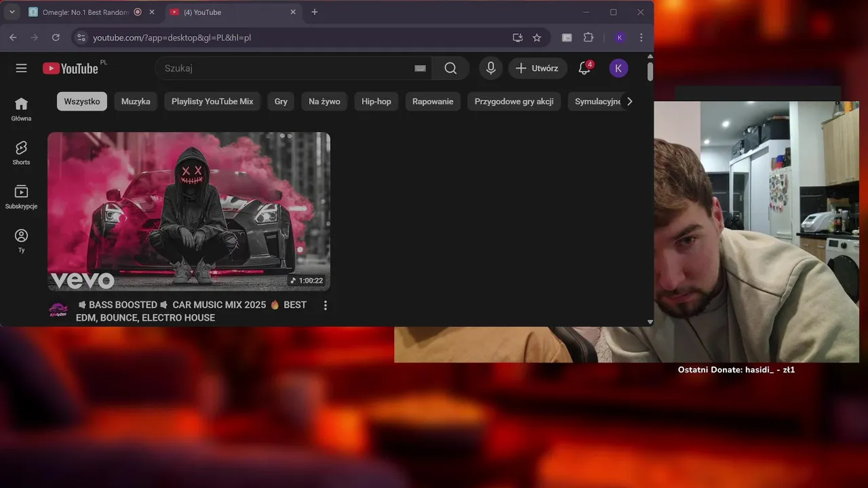Viewport: 868px width, 488px height.
Task: Click the page scrollbar thumb
Action: [x=650, y=71]
